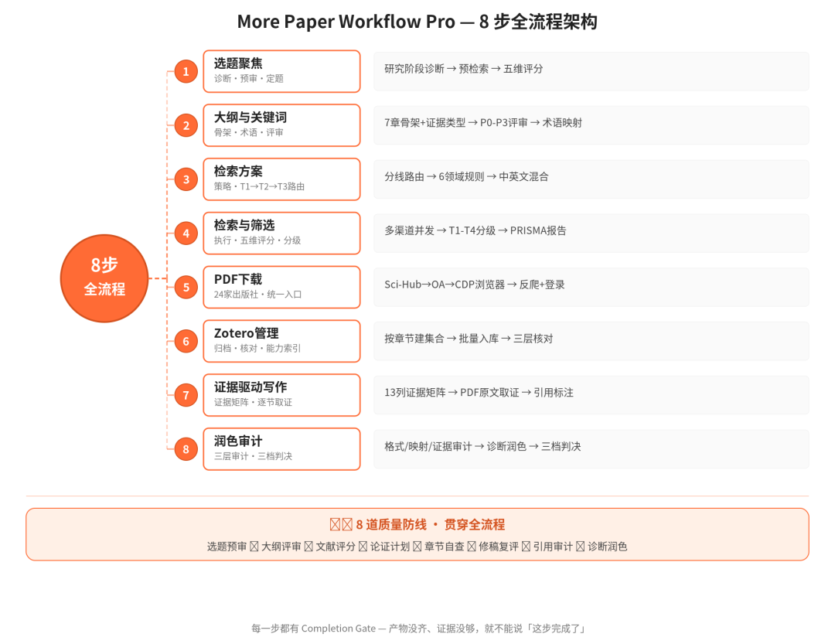
Task: Select the 检索与筛选 step card
Action: pyautogui.click(x=281, y=233)
